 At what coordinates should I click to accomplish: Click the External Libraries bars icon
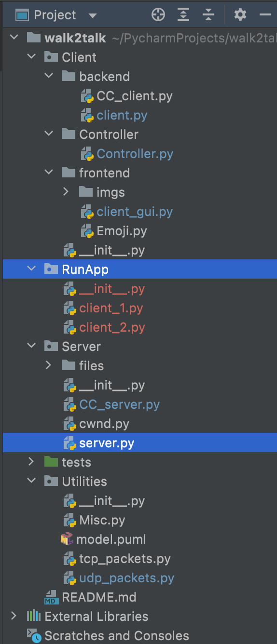tap(33, 616)
